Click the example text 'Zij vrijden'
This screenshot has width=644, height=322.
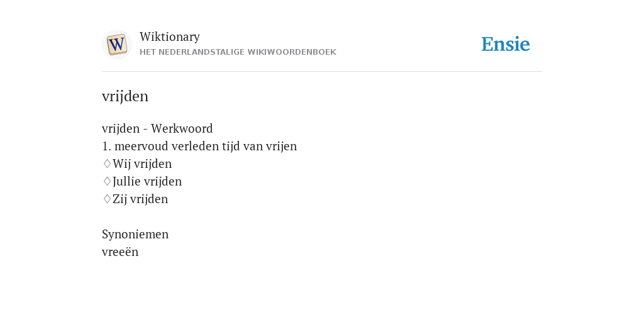(x=140, y=199)
